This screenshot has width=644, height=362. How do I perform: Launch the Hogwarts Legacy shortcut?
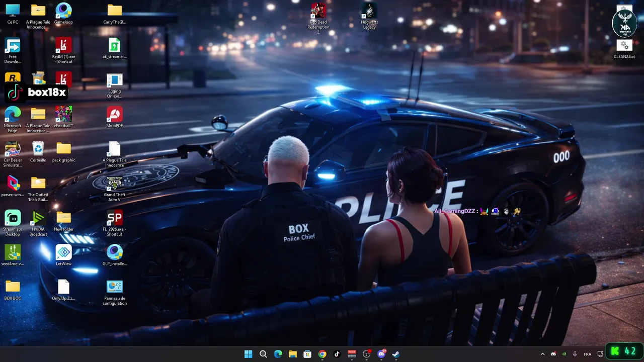369,16
